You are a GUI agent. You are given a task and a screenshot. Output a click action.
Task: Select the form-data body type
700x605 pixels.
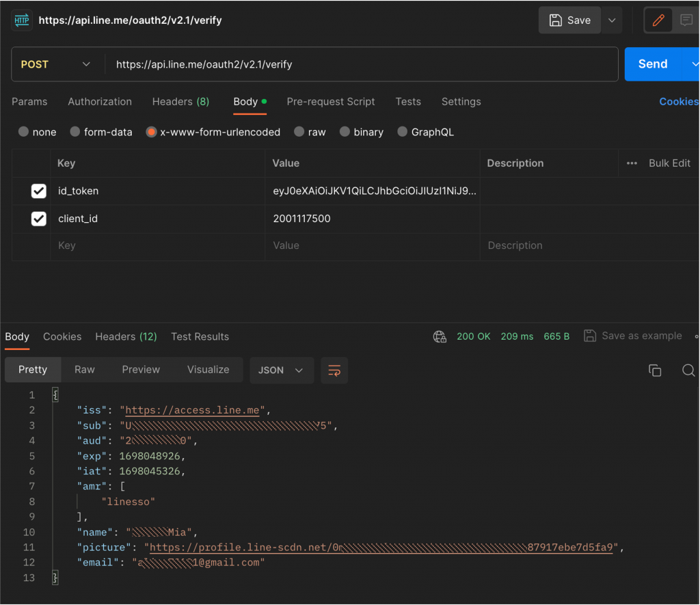coord(101,132)
